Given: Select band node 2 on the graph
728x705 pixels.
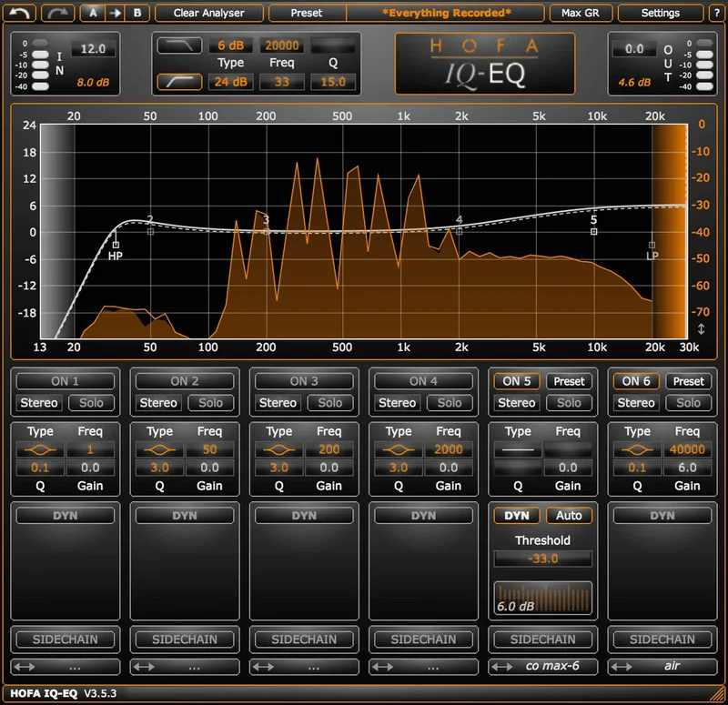Looking at the screenshot, I should click(x=150, y=231).
